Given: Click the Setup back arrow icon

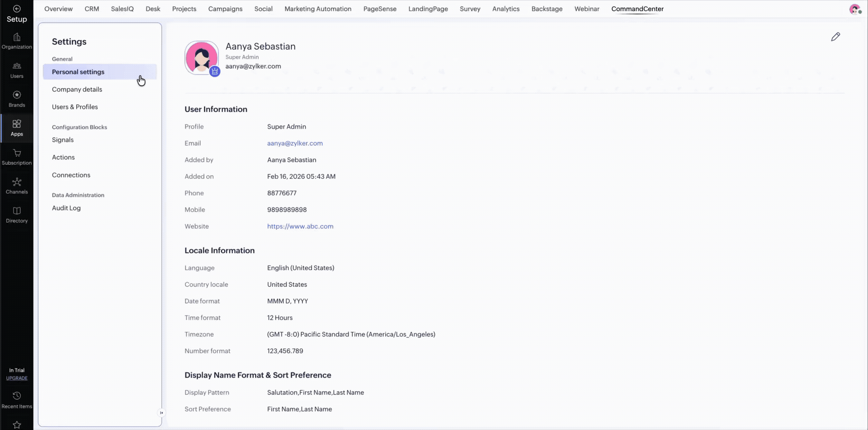Looking at the screenshot, I should pos(17,9).
